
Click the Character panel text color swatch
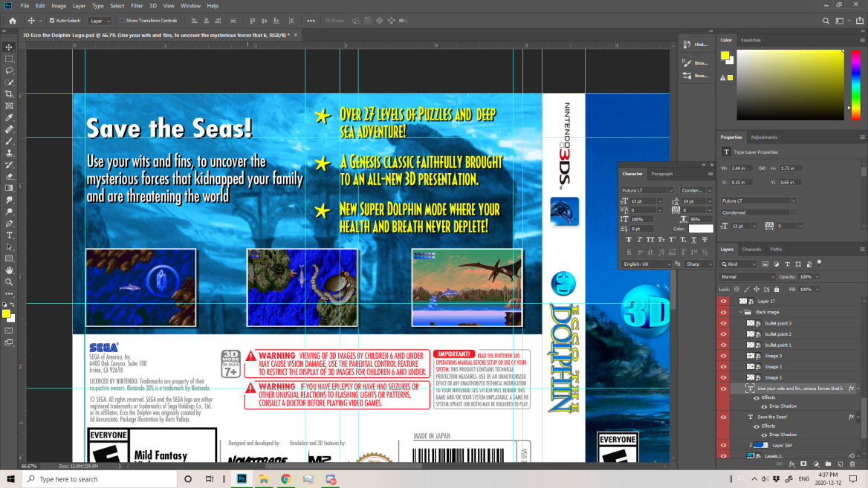(x=700, y=229)
